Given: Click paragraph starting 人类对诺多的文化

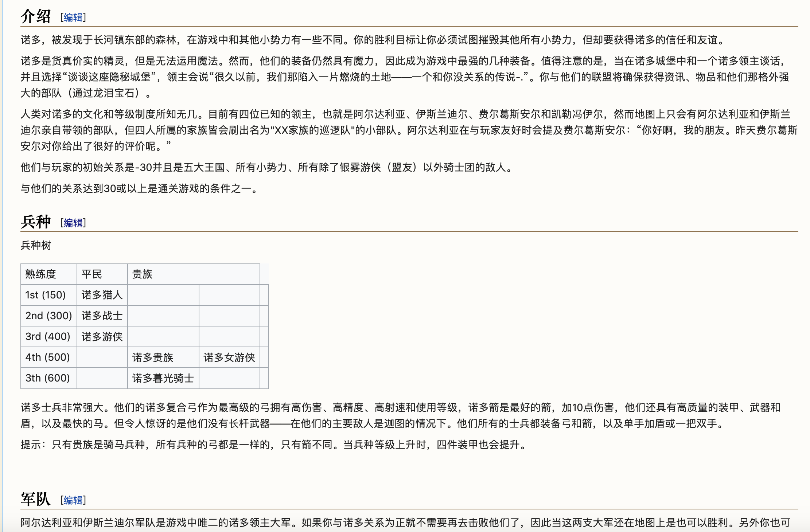Looking at the screenshot, I should point(409,130).
